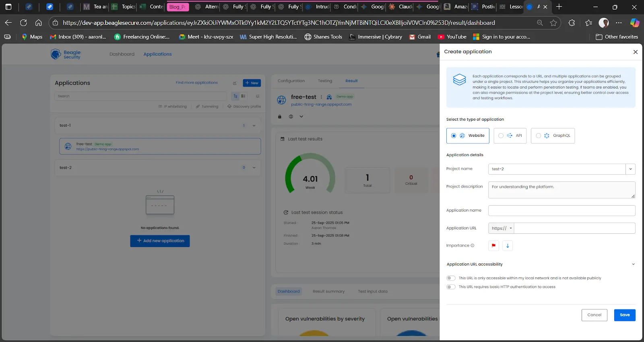Enable the local network only toggle
This screenshot has width=644, height=342.
pyautogui.click(x=451, y=278)
